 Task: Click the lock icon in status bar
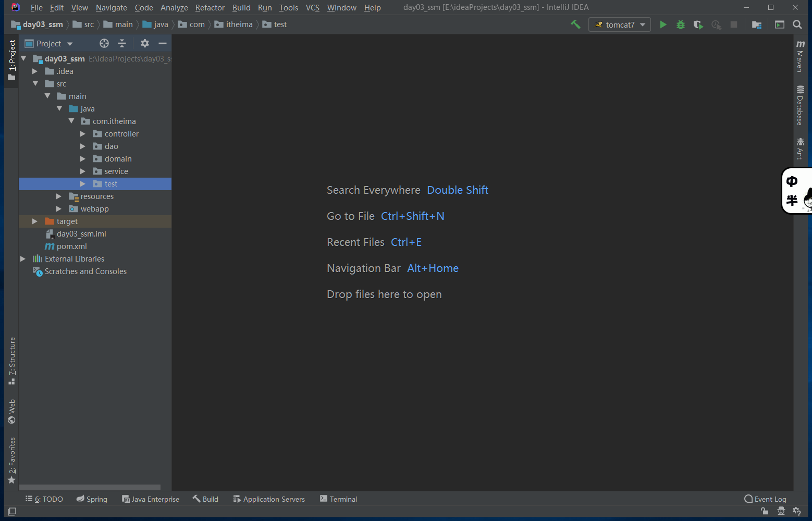click(x=765, y=512)
